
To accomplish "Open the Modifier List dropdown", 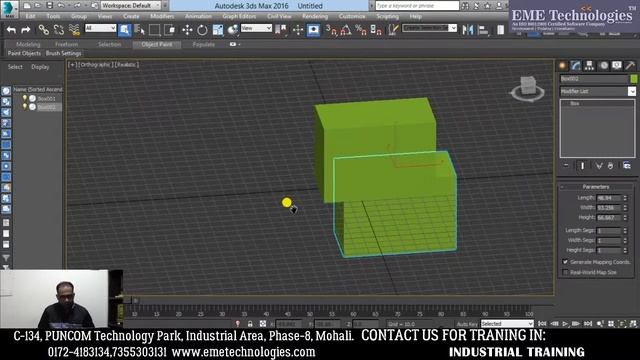I will click(x=598, y=91).
